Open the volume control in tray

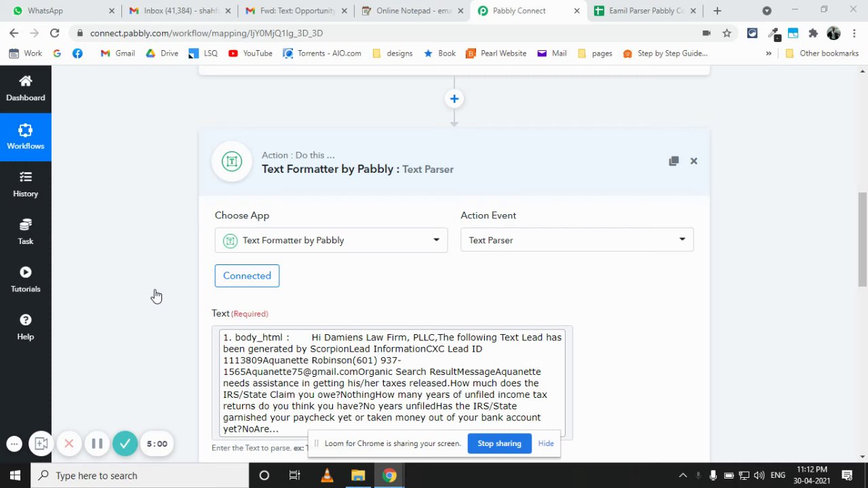pyautogui.click(x=759, y=475)
